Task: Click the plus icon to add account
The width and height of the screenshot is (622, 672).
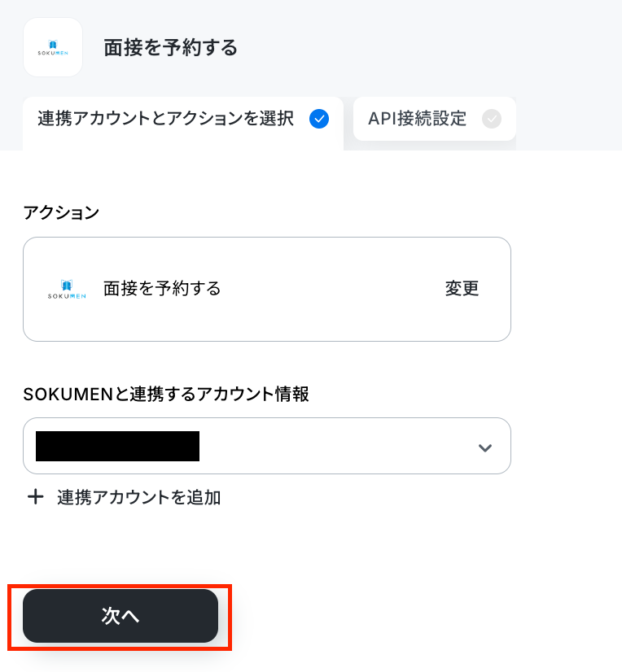Action: coord(36,497)
